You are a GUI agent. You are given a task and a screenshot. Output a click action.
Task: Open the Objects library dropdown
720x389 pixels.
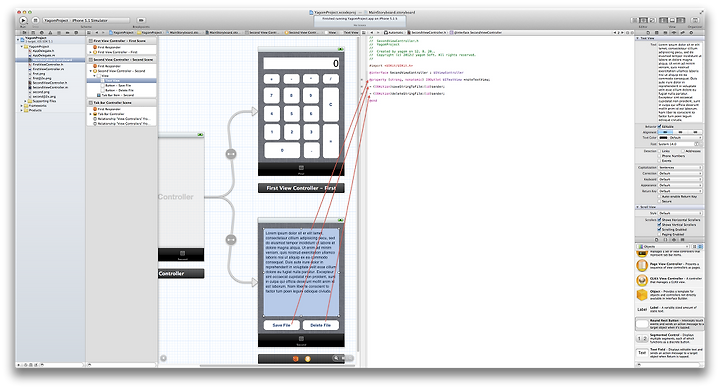[663, 247]
